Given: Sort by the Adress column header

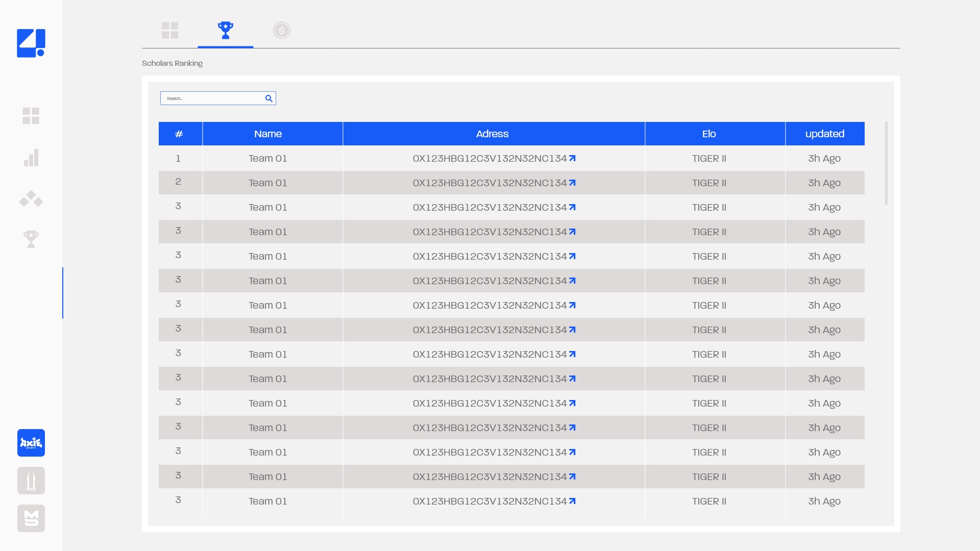Looking at the screenshot, I should (x=494, y=134).
